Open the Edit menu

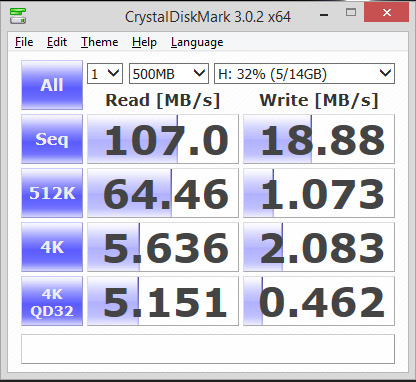tap(57, 42)
